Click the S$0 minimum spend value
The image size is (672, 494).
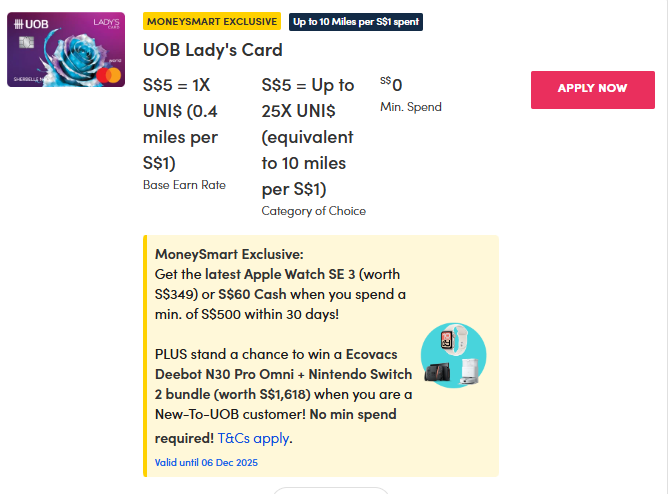391,84
